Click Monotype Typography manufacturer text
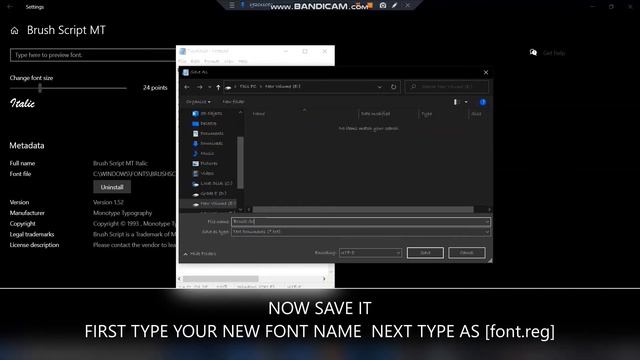 pos(122,213)
